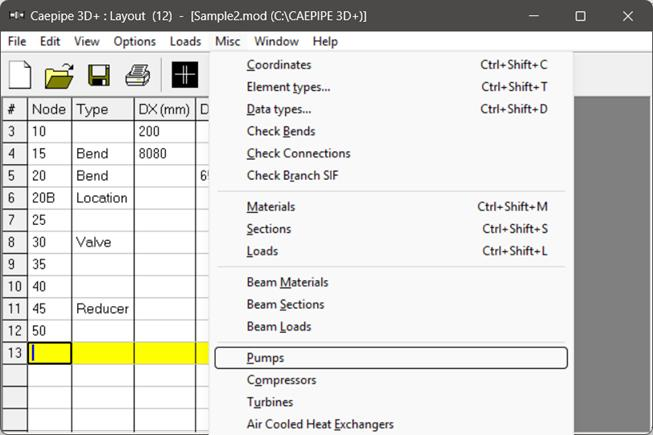Click DX value 200 for node 10
Viewport: 653px width, 435px height.
[x=164, y=132]
